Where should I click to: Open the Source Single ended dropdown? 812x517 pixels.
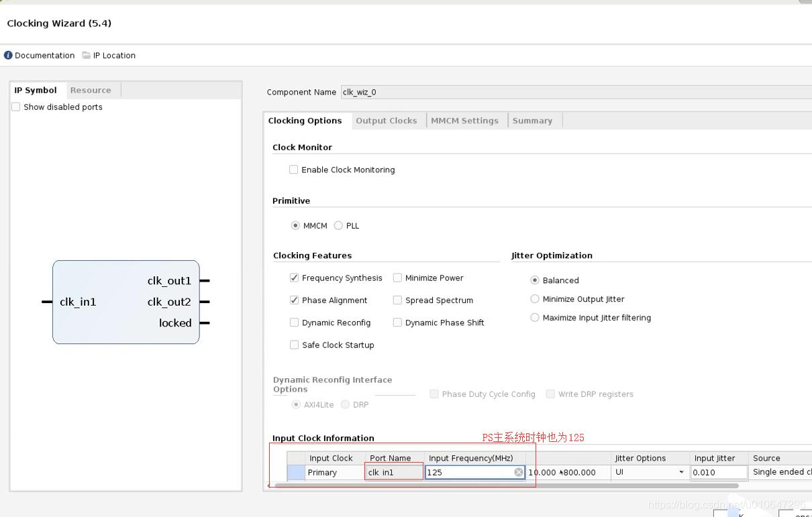pyautogui.click(x=780, y=472)
